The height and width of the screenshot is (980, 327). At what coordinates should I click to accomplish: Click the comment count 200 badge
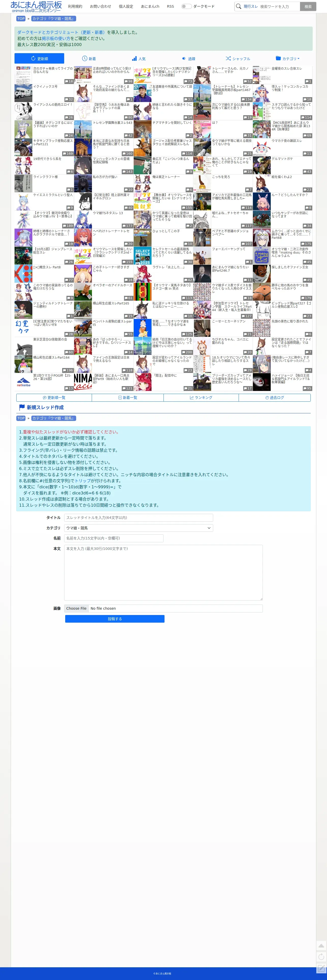tap(187, 352)
